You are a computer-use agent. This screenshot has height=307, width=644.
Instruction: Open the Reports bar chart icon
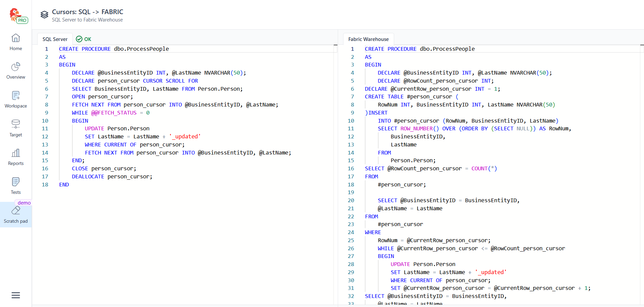[x=16, y=153]
